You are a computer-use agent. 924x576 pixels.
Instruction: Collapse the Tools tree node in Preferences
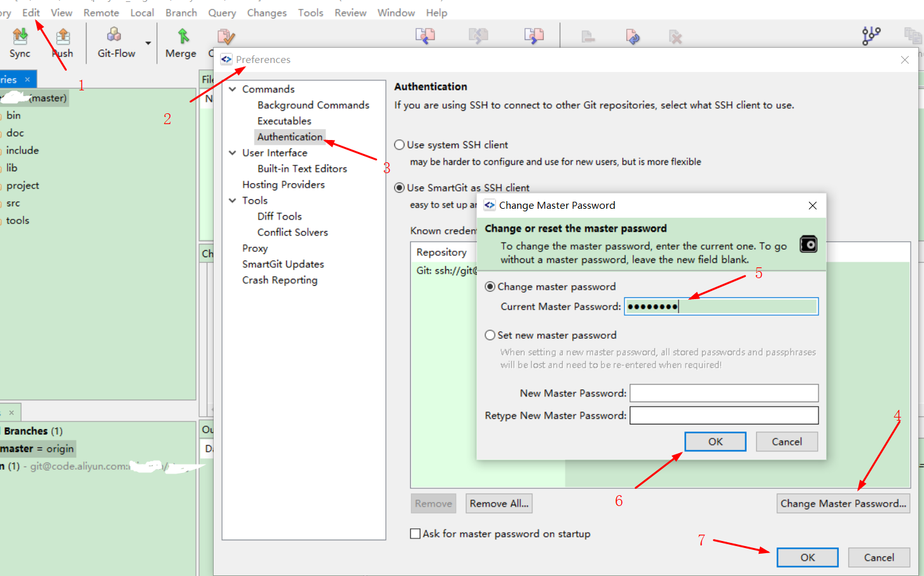(233, 200)
